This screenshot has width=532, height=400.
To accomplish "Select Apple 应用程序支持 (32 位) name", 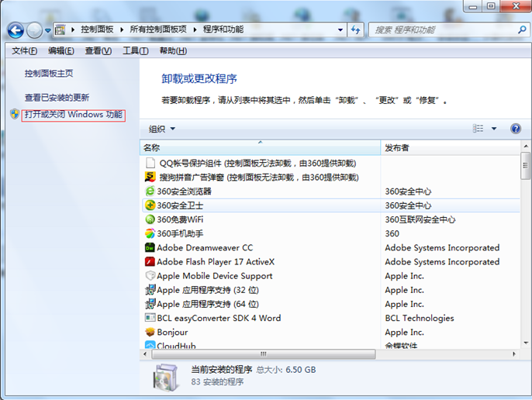I will (208, 290).
